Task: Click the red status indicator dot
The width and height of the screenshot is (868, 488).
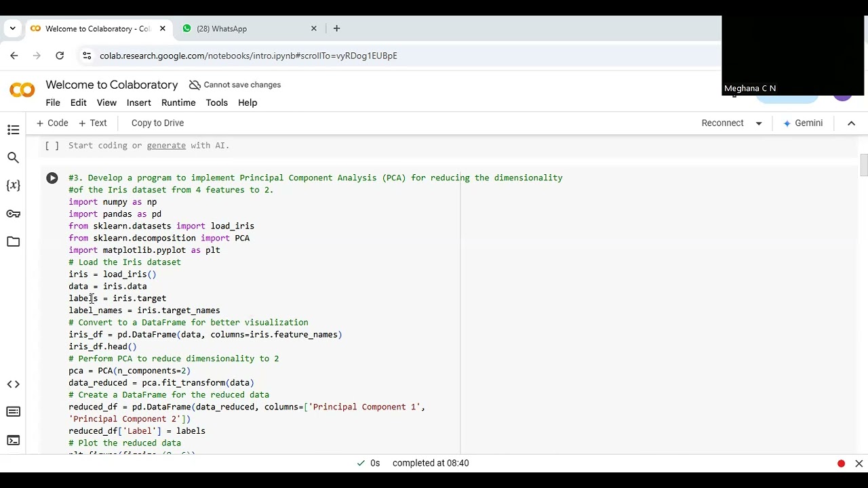Action: (x=841, y=464)
